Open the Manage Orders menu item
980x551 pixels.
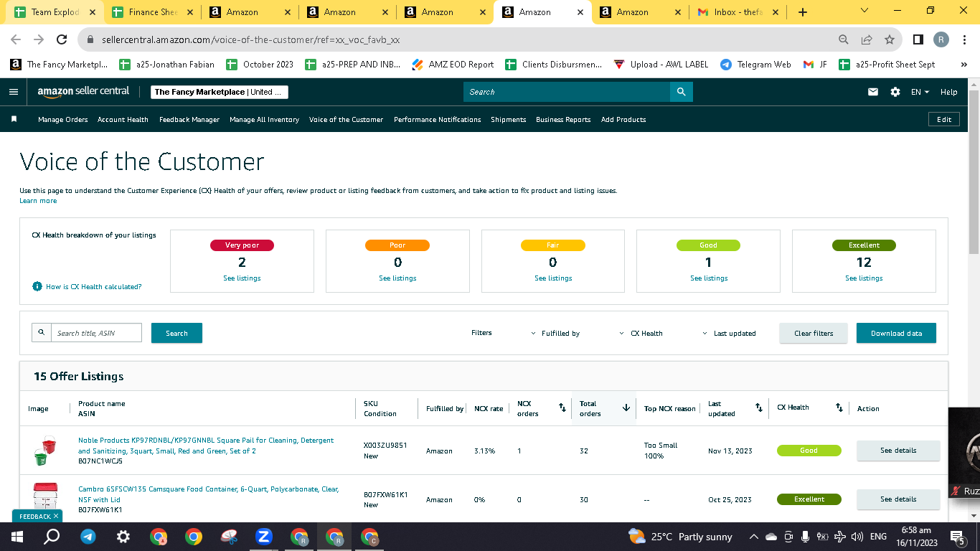[63, 120]
